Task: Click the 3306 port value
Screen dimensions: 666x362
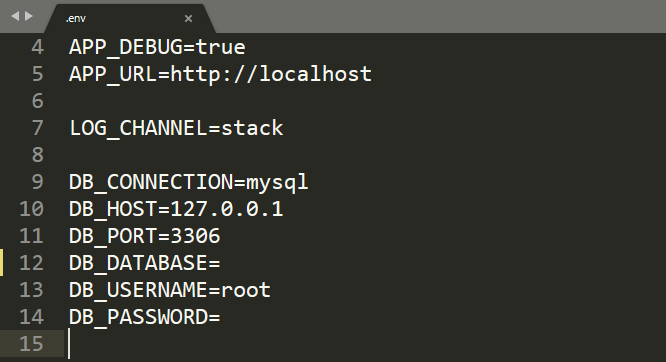Action: click(195, 236)
